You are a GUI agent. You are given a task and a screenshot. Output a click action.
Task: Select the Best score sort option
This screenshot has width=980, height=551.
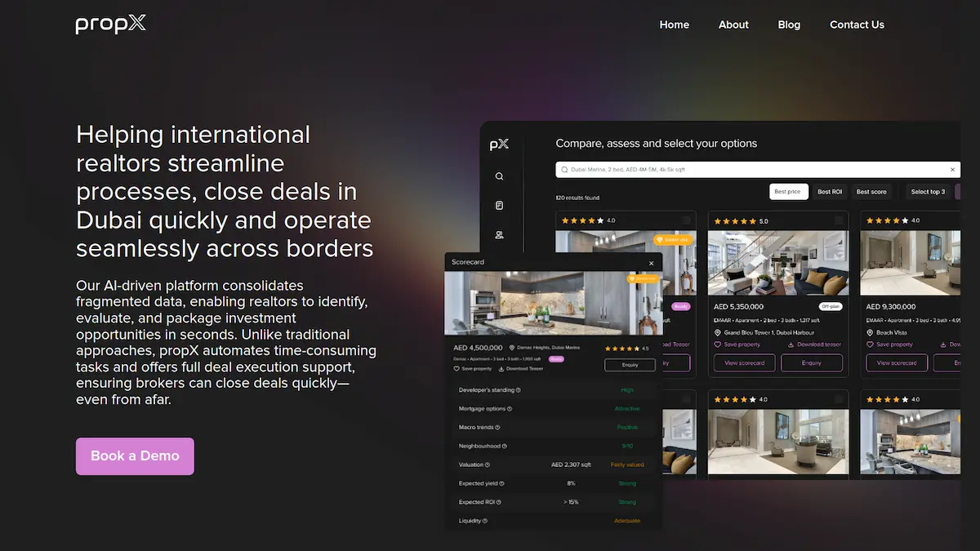(x=871, y=192)
